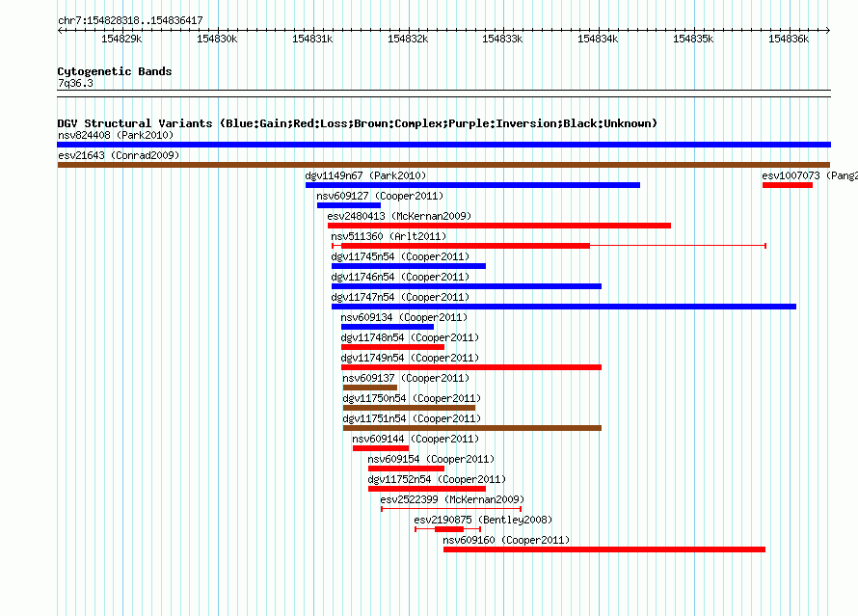
Task: Open the nsv609127 (Cooper2011) label
Action: pyautogui.click(x=380, y=196)
